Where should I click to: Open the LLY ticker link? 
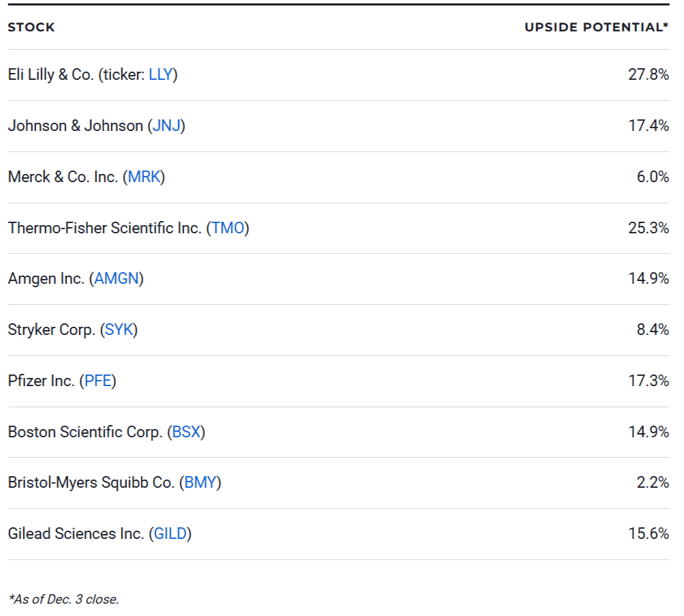pos(160,75)
